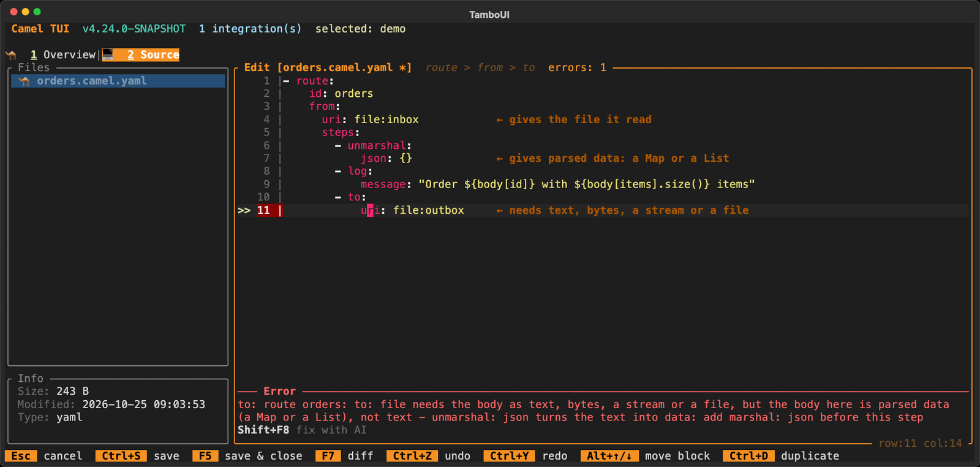Click the TamboUI window title
This screenshot has height=467, width=980.
tap(489, 15)
